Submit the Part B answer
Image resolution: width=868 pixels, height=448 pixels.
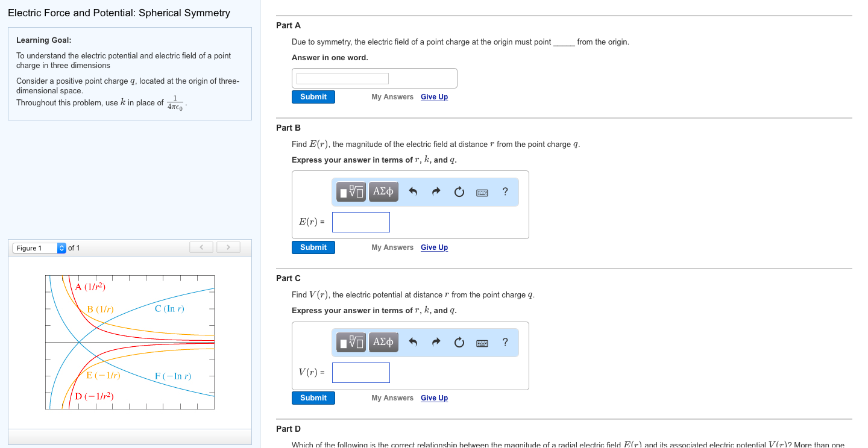tap(313, 247)
